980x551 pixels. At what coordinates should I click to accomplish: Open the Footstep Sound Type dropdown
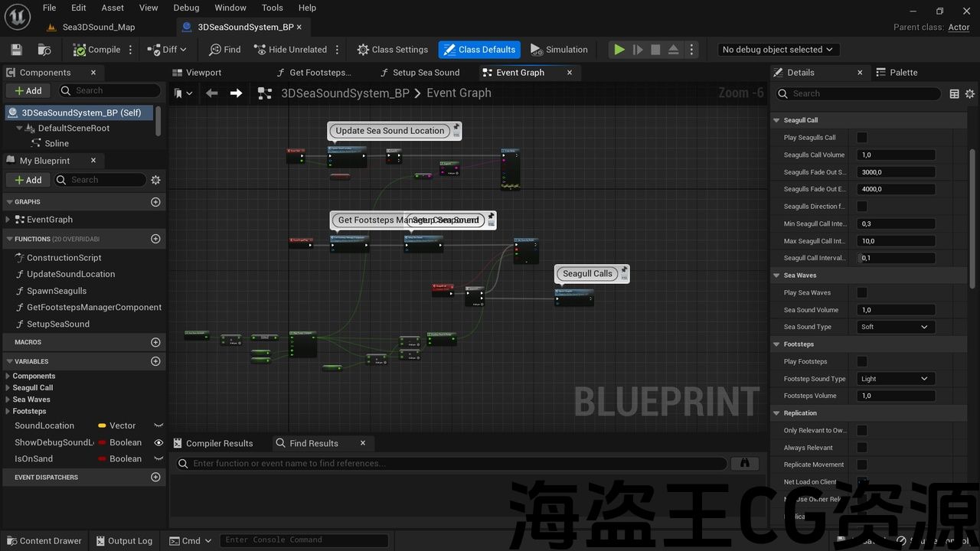[896, 379]
